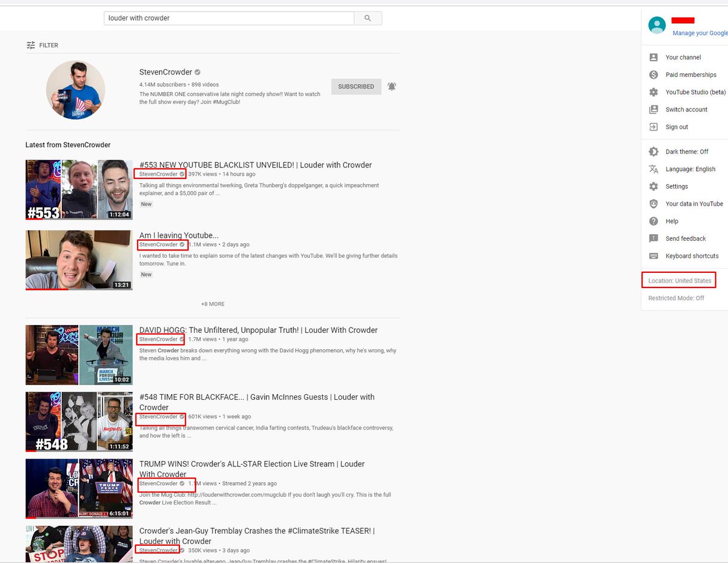Click the Sign out icon

click(x=653, y=127)
